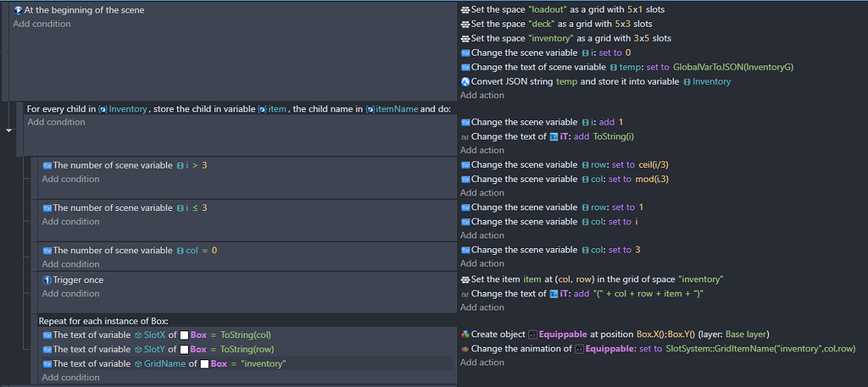The height and width of the screenshot is (387, 868).
Task: Click the text icon of the 'iT: add ToString(i)' action
Action: tap(465, 136)
